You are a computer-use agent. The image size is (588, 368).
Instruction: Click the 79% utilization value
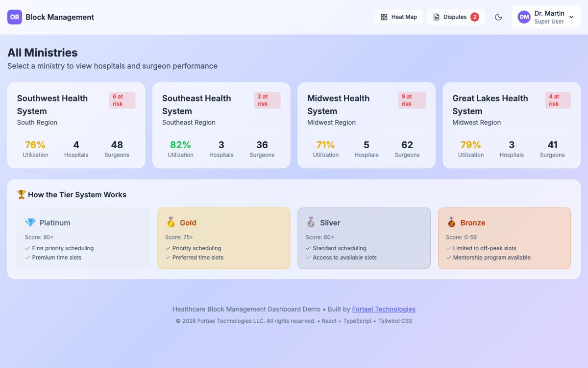coord(470,145)
